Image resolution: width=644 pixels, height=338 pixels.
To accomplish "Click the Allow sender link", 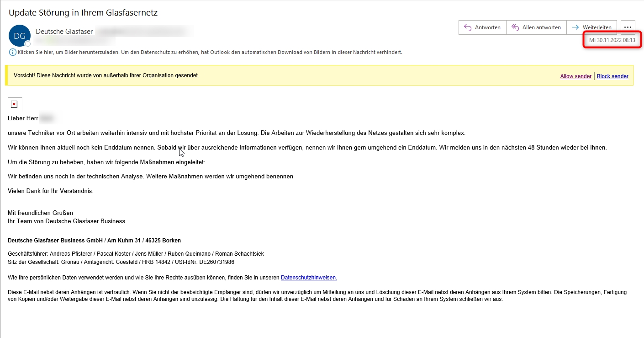I will [x=575, y=76].
